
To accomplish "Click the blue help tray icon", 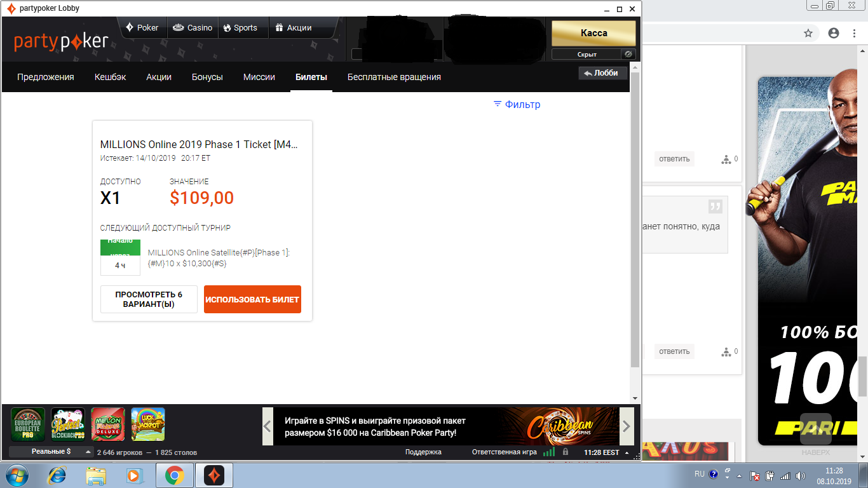I will tap(714, 474).
